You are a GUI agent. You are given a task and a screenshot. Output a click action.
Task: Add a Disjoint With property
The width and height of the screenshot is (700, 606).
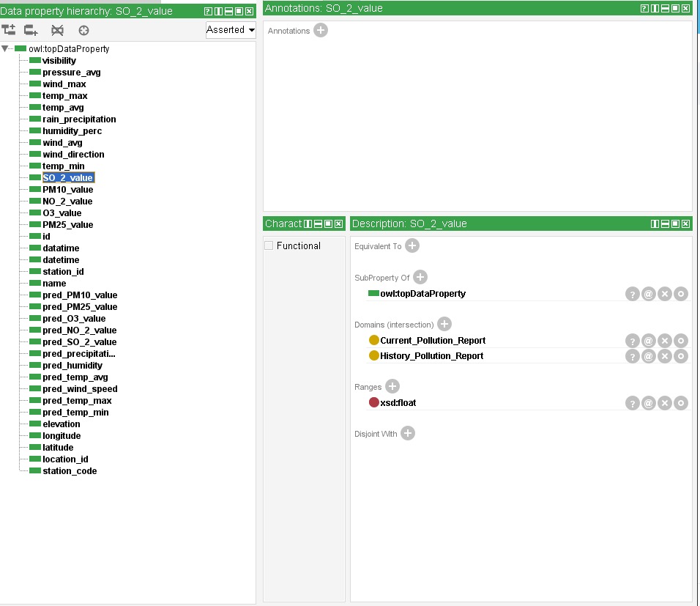click(408, 433)
